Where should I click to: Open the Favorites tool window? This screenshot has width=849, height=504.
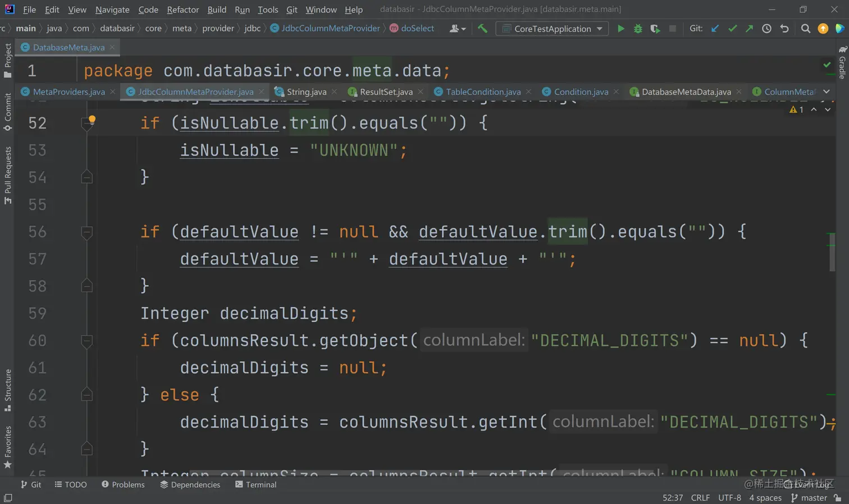[8, 447]
